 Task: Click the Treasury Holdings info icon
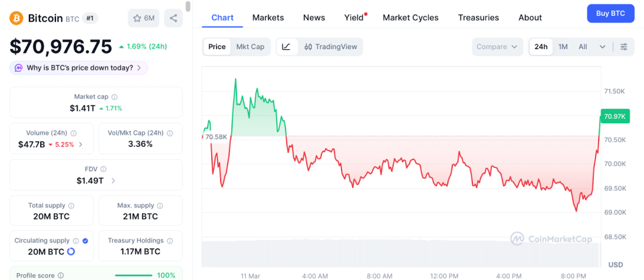click(x=170, y=240)
